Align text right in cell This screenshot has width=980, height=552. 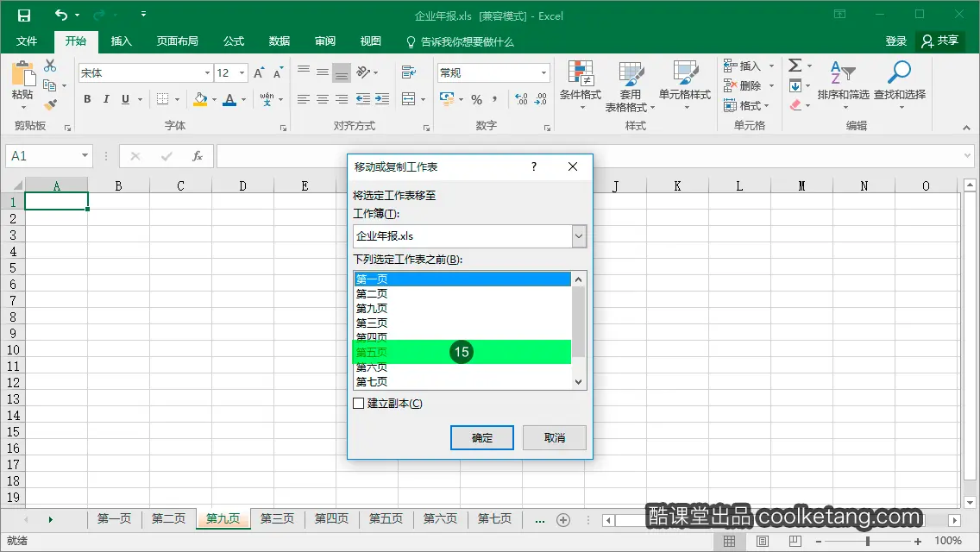click(x=342, y=99)
